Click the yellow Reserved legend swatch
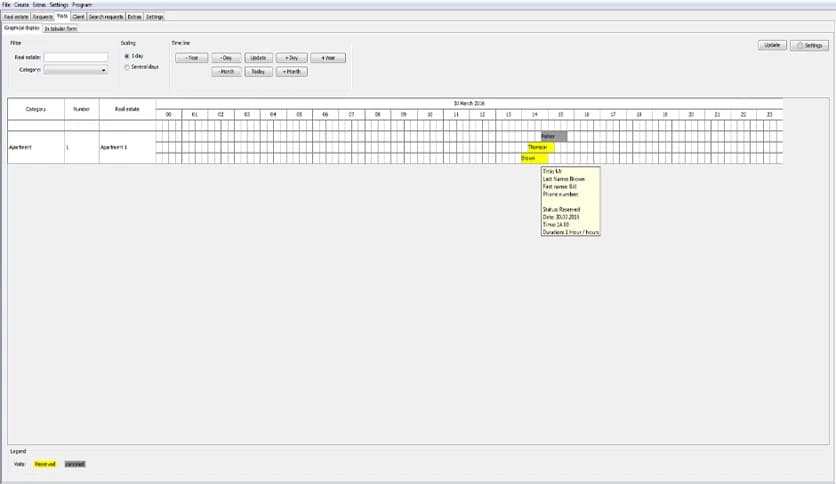The height and width of the screenshot is (484, 836). click(x=45, y=464)
